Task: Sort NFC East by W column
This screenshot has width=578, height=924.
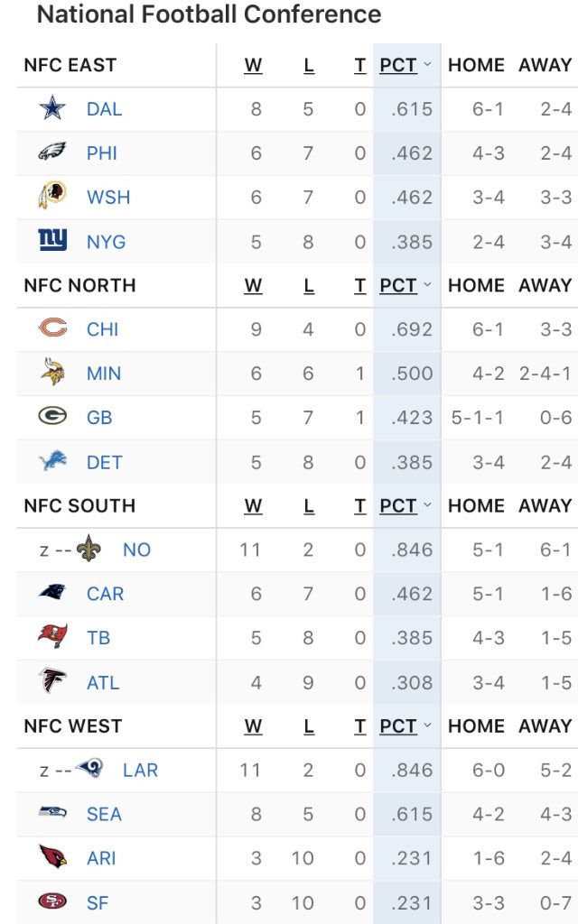Action: [x=253, y=65]
